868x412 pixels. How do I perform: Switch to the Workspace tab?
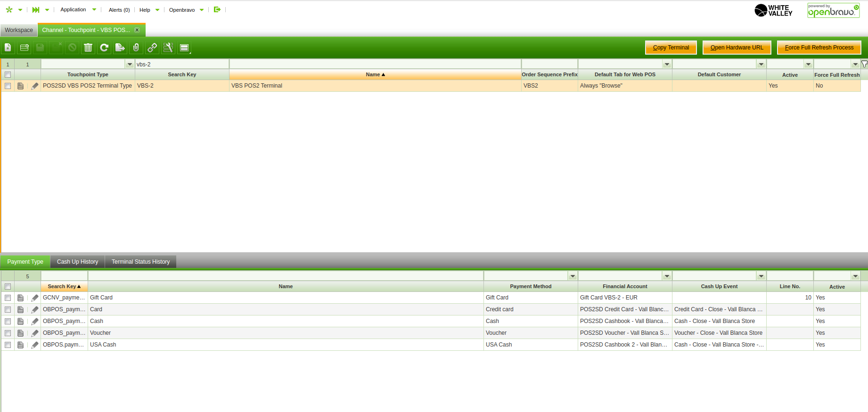point(19,30)
